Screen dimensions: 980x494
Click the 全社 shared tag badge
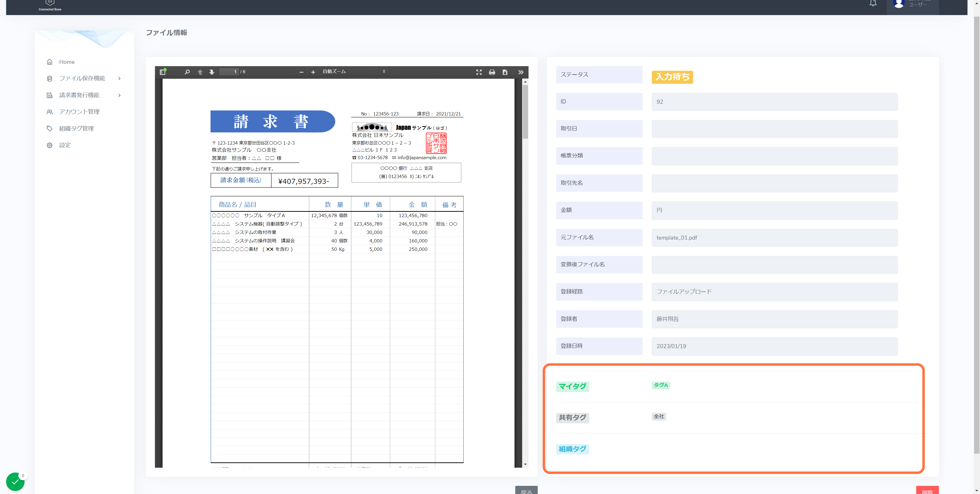pos(659,416)
